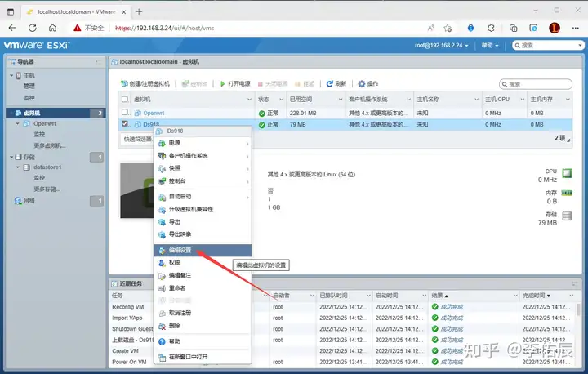Open the Help (帮助) dropdown in ESXi header

pyautogui.click(x=490, y=46)
